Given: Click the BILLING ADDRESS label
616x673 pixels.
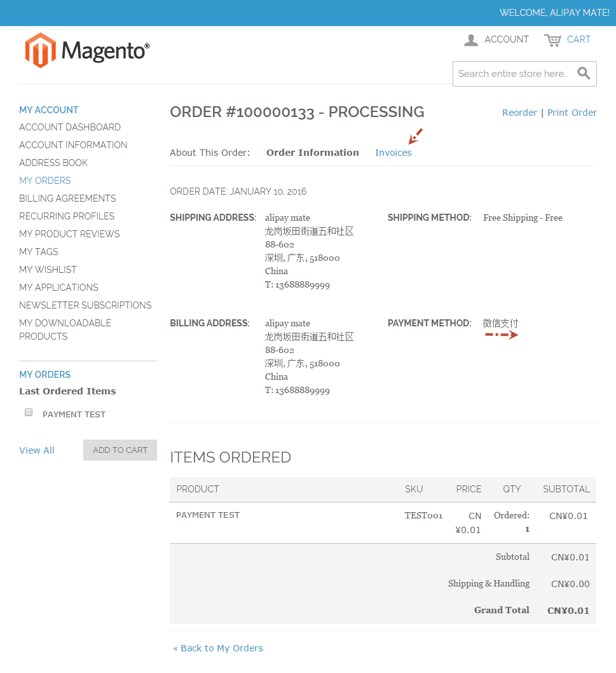Looking at the screenshot, I should point(209,323).
